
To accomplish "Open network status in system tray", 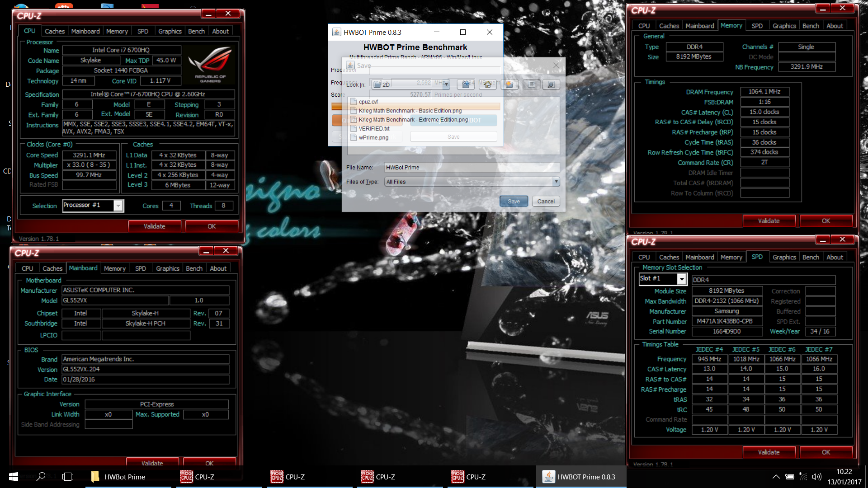I will (x=803, y=477).
